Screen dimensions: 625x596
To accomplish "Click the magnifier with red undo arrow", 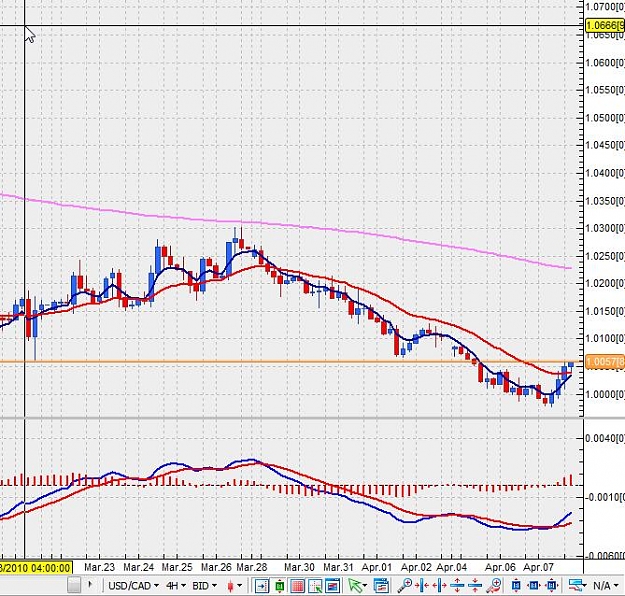I will pyautogui.click(x=493, y=586).
